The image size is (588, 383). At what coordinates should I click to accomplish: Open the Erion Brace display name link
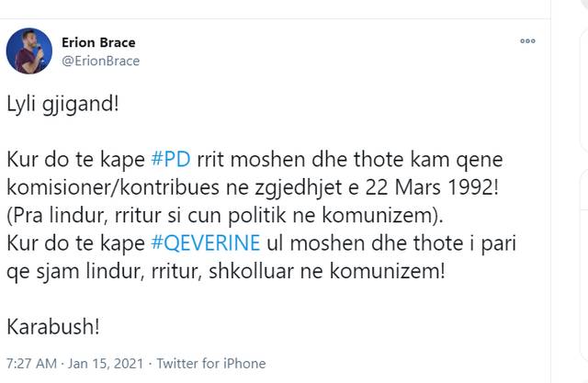[x=98, y=43]
